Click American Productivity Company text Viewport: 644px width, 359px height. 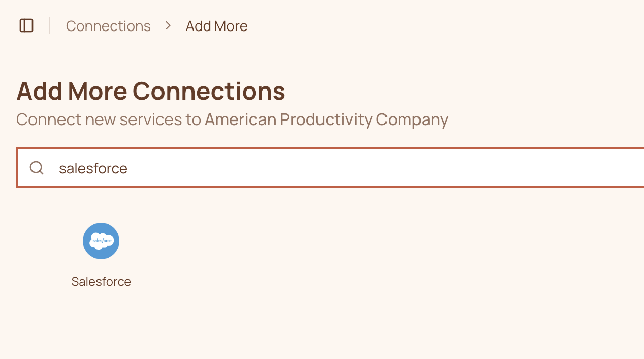pyautogui.click(x=326, y=119)
